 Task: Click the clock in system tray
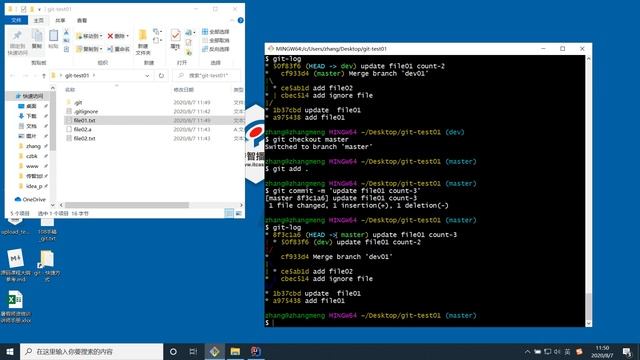(x=602, y=351)
